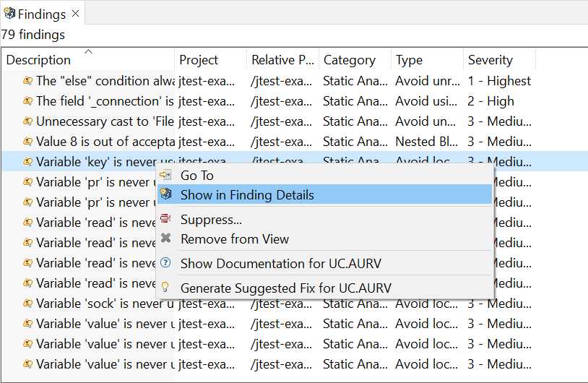Screen dimensions: 588x383
Task: Select Variable 'sock' is never used row
Action: (294, 304)
